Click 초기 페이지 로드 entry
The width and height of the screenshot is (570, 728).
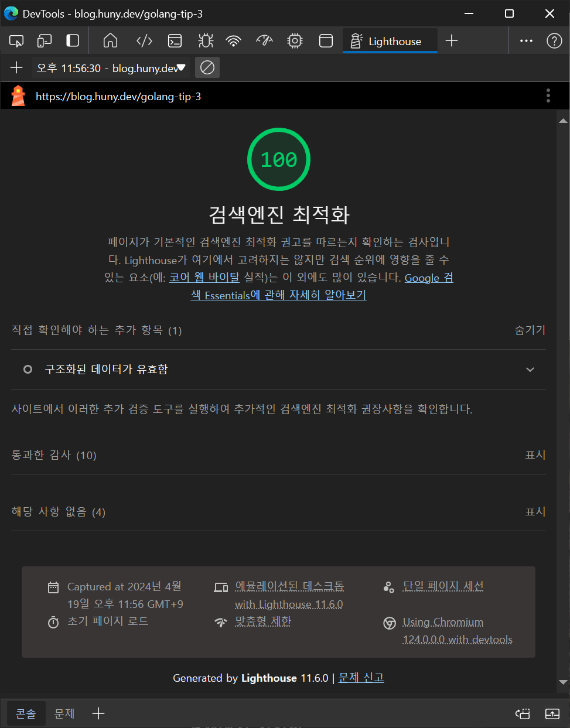(108, 621)
